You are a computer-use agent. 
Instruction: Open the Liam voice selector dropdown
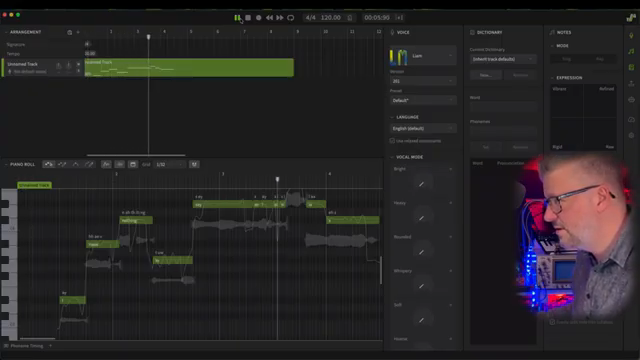pyautogui.click(x=422, y=56)
